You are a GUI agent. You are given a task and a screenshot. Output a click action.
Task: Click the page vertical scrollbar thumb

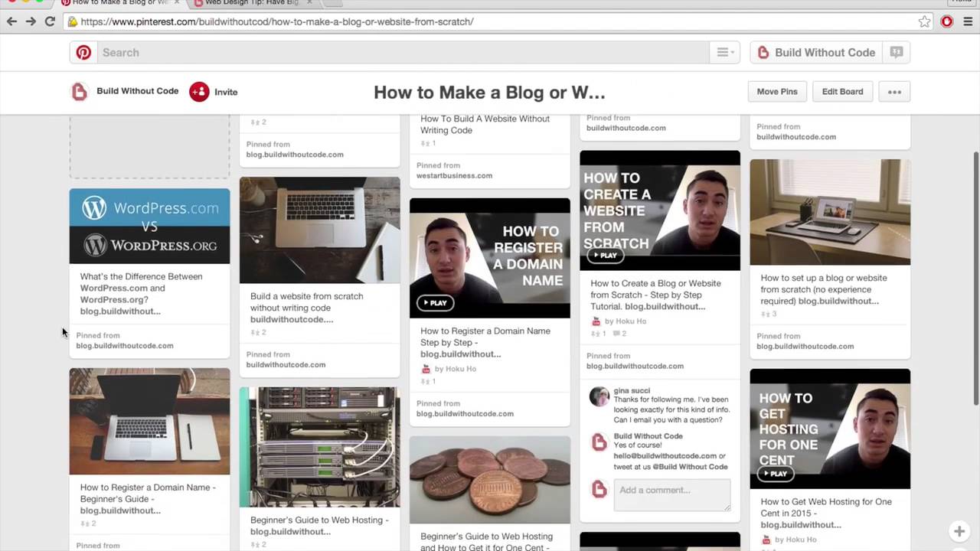click(x=975, y=279)
